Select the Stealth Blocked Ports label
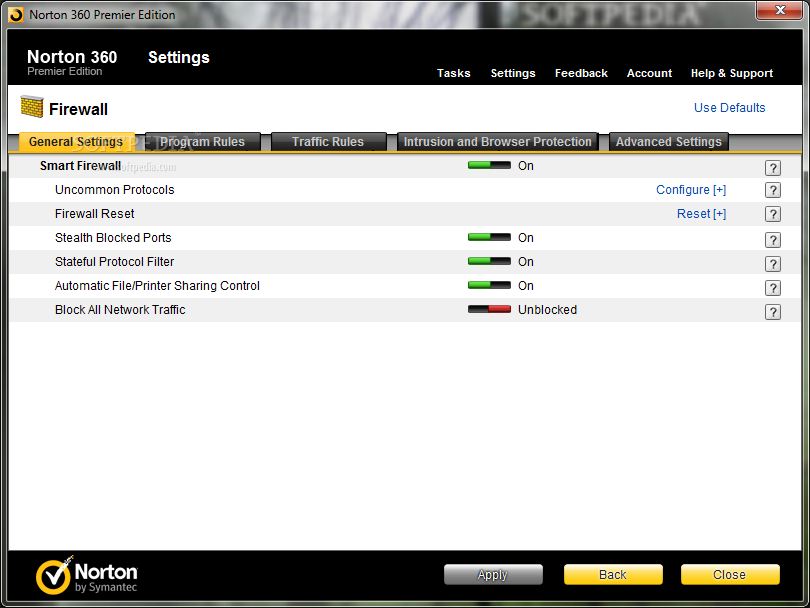810x608 pixels. pyautogui.click(x=113, y=238)
